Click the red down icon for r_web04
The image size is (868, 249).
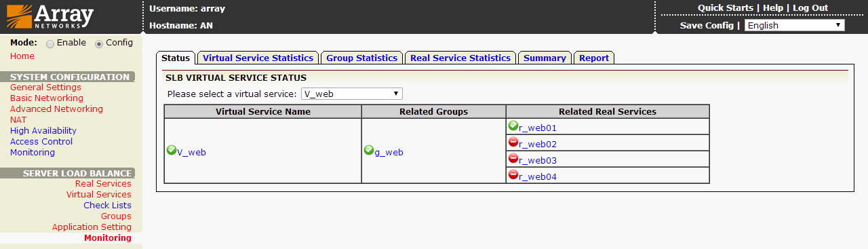(513, 175)
